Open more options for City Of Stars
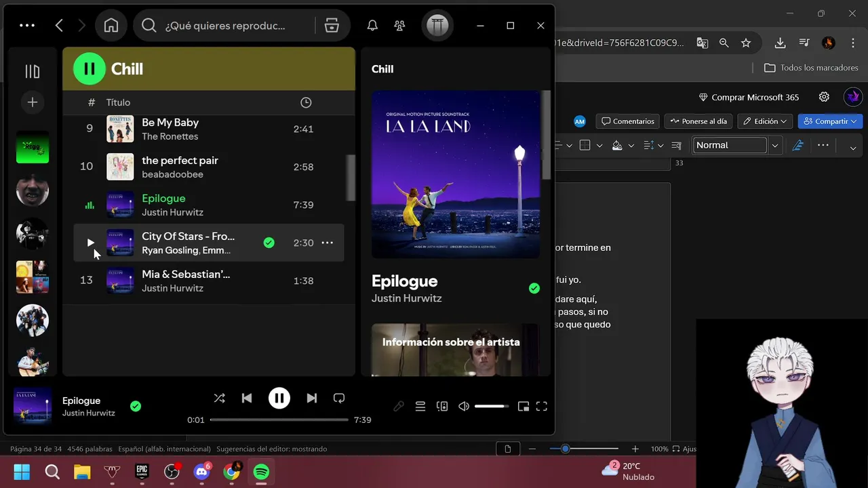The height and width of the screenshot is (488, 868). [327, 243]
